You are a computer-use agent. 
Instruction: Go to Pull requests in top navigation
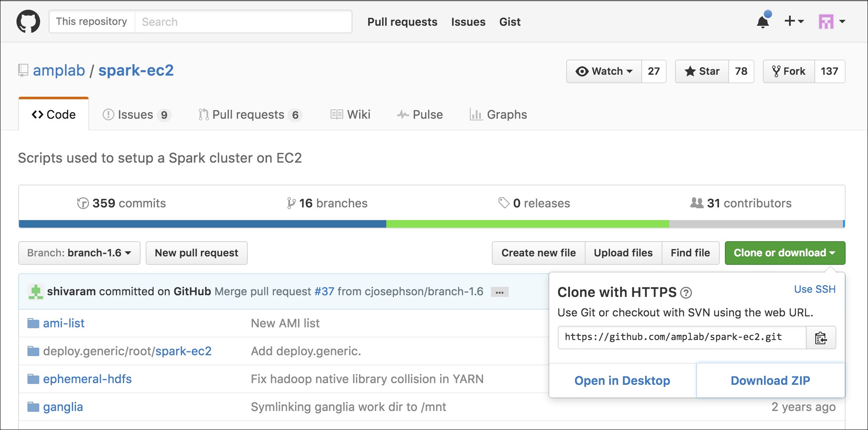coord(402,22)
